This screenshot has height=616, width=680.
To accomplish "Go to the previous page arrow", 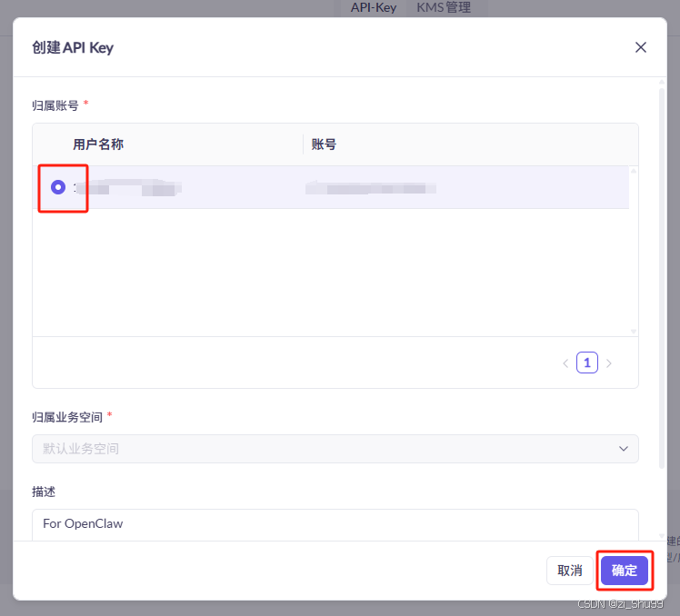I will [565, 363].
